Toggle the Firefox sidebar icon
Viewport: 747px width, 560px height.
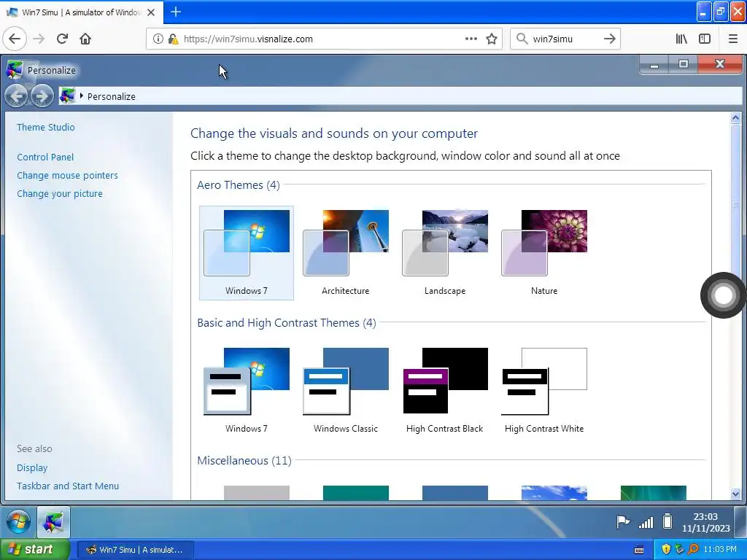coord(705,39)
